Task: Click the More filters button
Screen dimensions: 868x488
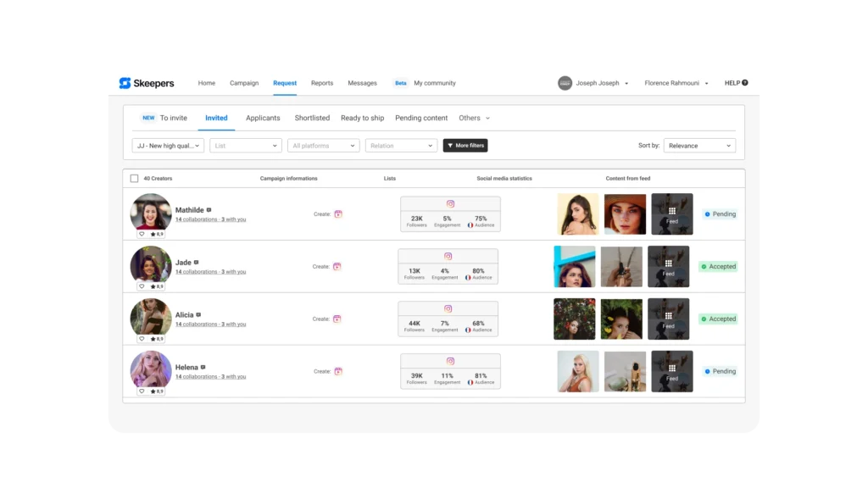Action: [x=465, y=146]
